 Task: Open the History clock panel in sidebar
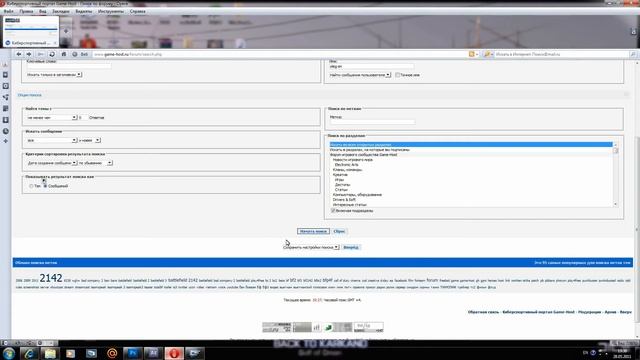point(5,131)
